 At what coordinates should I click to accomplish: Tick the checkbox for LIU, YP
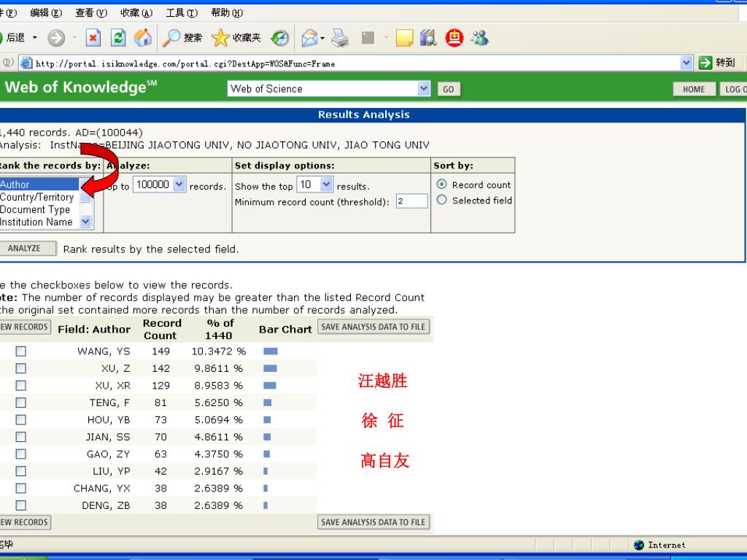[x=21, y=472]
